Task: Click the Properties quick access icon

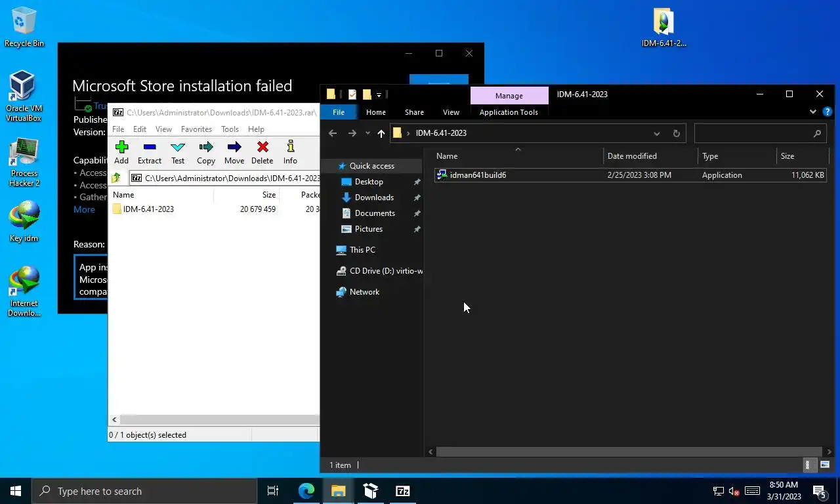Action: [x=352, y=94]
